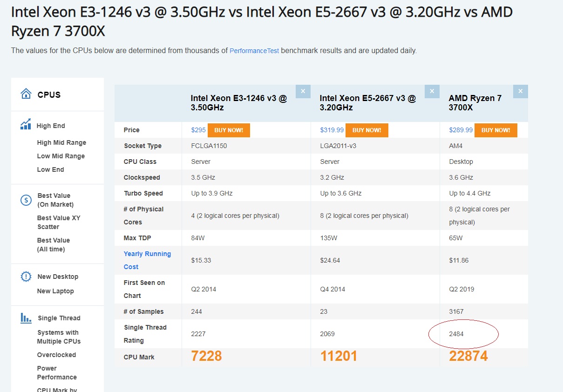Click the 7228 CPU Mark score
The height and width of the screenshot is (392, 563).
pyautogui.click(x=206, y=356)
